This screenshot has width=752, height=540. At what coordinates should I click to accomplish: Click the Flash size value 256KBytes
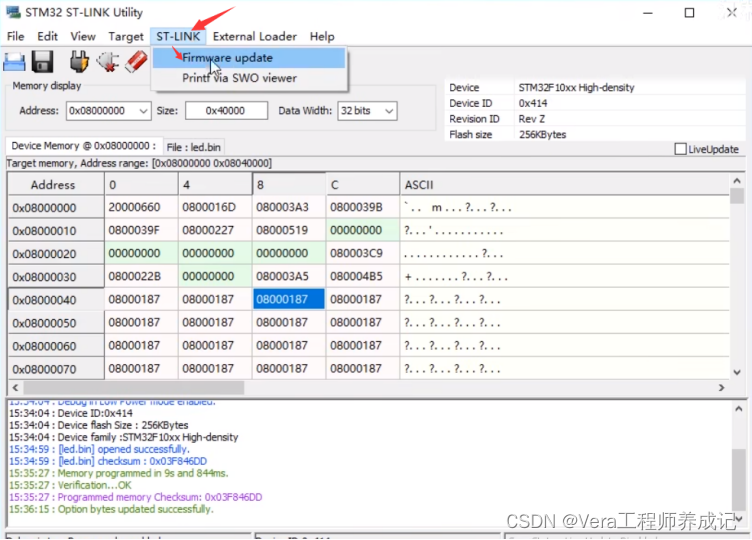(x=542, y=135)
